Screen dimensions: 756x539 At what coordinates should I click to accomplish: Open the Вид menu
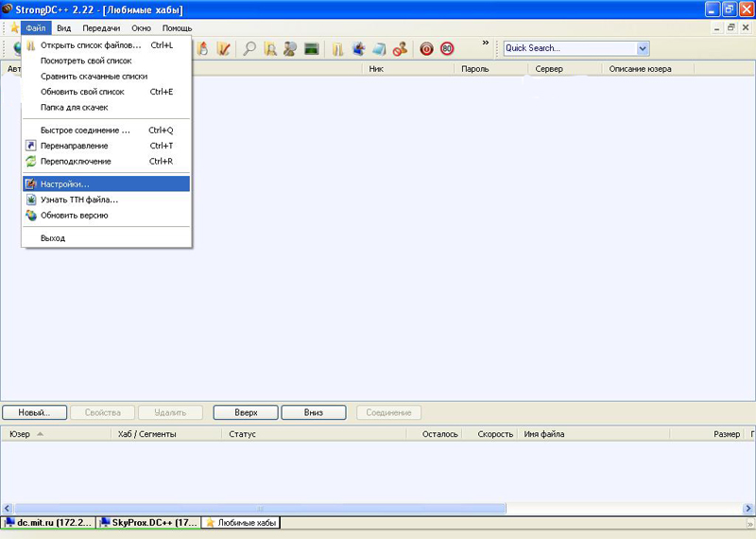point(63,28)
